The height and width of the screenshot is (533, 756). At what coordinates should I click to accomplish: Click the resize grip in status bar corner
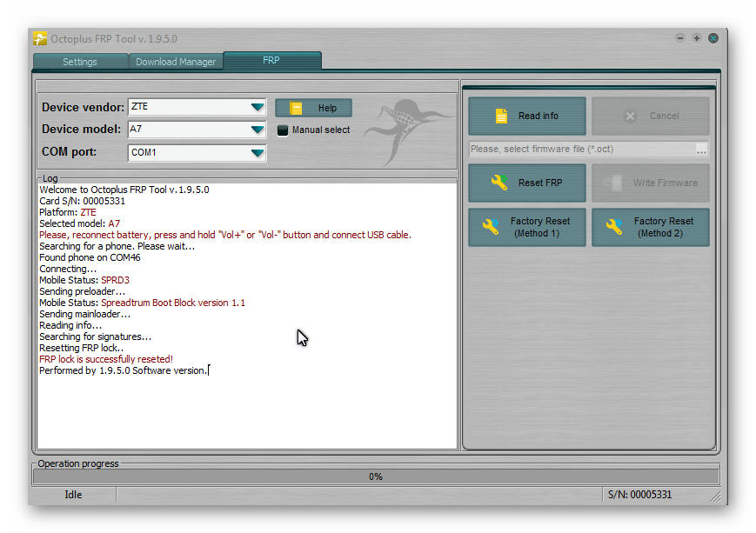pyautogui.click(x=715, y=496)
